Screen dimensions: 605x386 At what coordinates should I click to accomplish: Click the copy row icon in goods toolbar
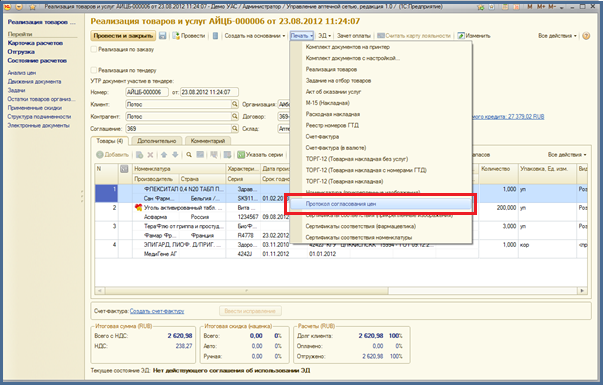pos(139,155)
